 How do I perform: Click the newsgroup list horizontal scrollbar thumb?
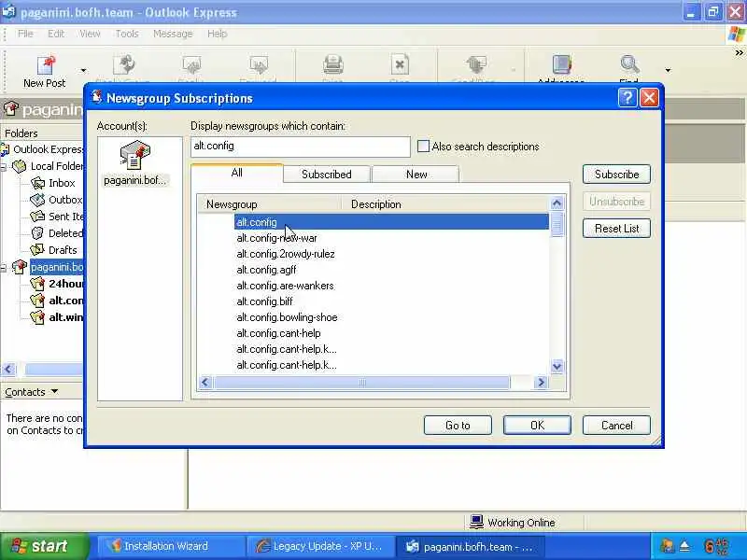(x=362, y=382)
